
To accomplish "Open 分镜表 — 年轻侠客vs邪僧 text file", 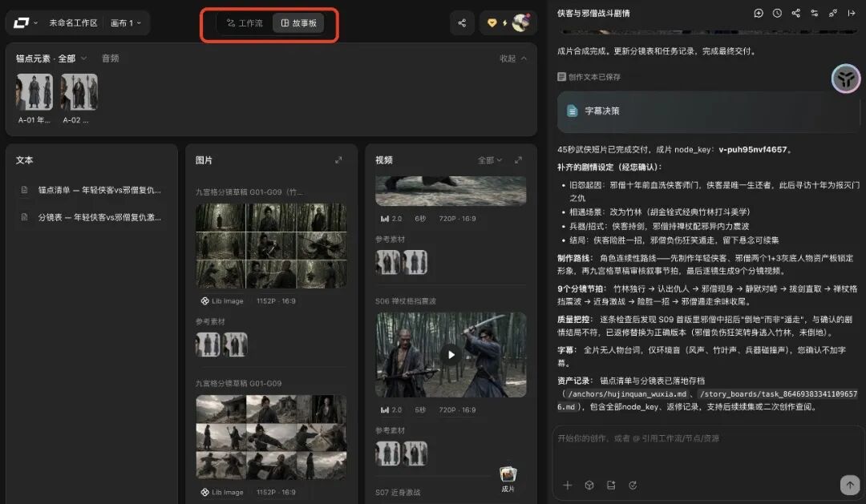I will coord(91,217).
